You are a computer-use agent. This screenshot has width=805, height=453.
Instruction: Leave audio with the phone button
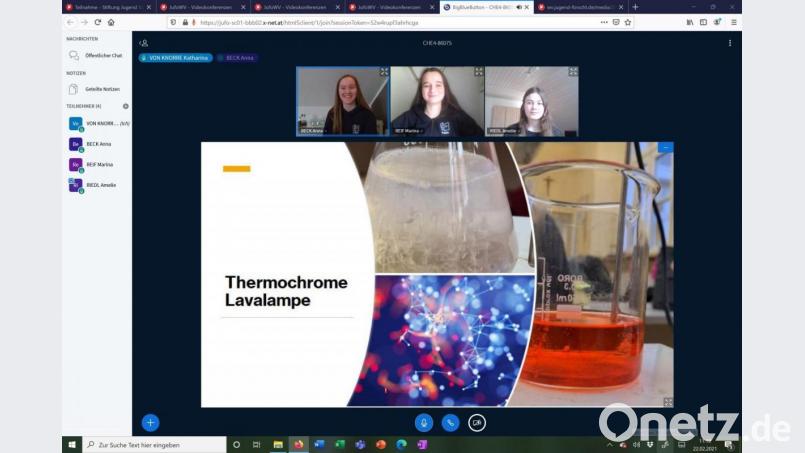click(x=450, y=423)
